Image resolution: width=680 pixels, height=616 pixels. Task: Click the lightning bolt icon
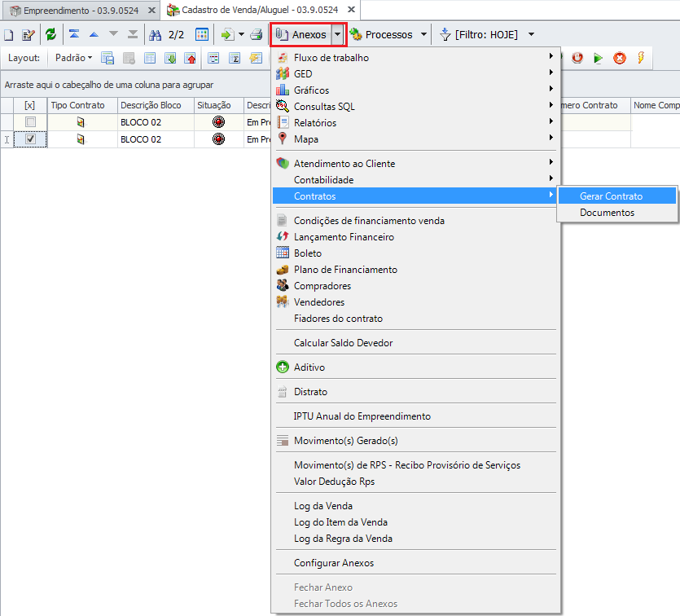click(x=641, y=58)
